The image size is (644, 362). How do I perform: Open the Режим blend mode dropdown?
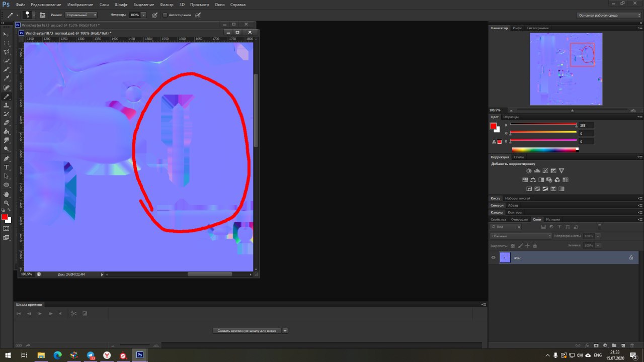click(x=81, y=15)
